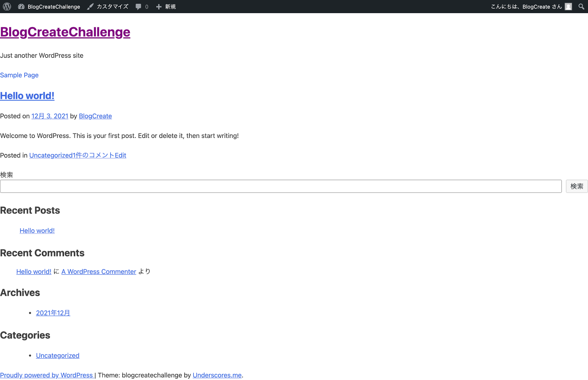
Task: Open Hello world! under Recent Posts
Action: [37, 231]
